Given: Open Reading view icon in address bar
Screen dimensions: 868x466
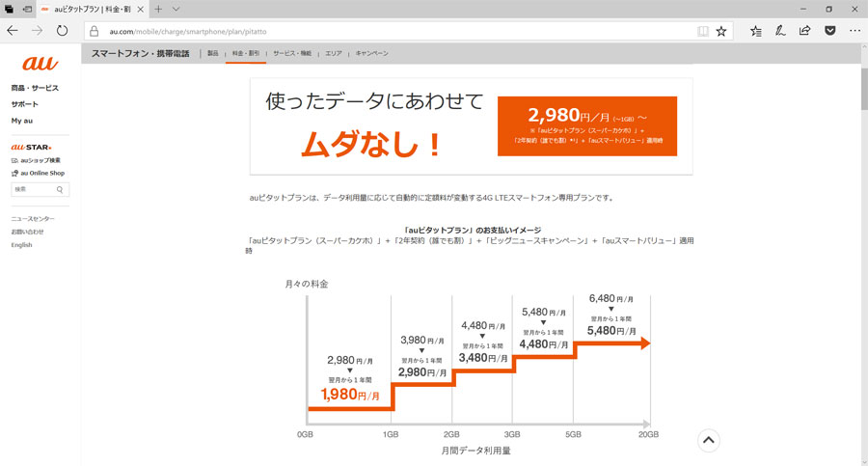Looking at the screenshot, I should [702, 32].
